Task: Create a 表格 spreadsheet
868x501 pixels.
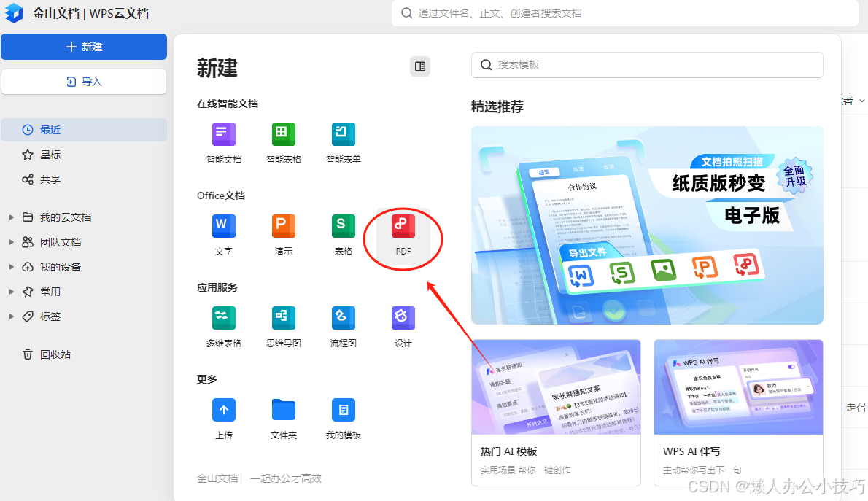Action: tap(344, 236)
